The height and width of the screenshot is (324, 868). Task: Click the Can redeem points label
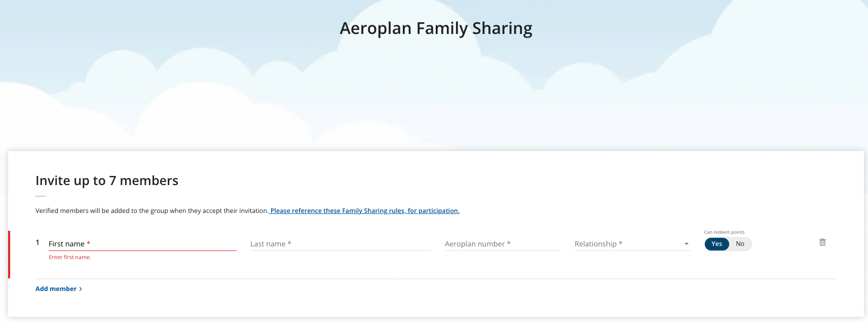(x=724, y=232)
